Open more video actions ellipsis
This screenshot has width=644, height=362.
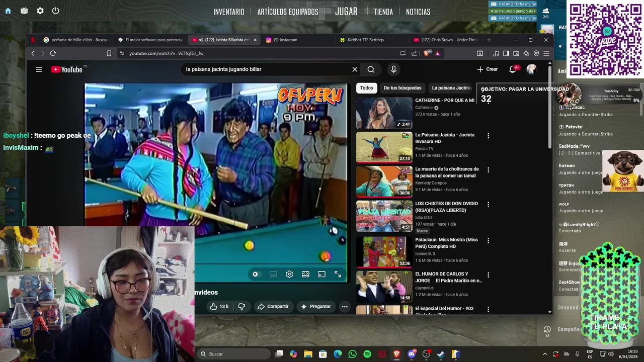(x=345, y=306)
